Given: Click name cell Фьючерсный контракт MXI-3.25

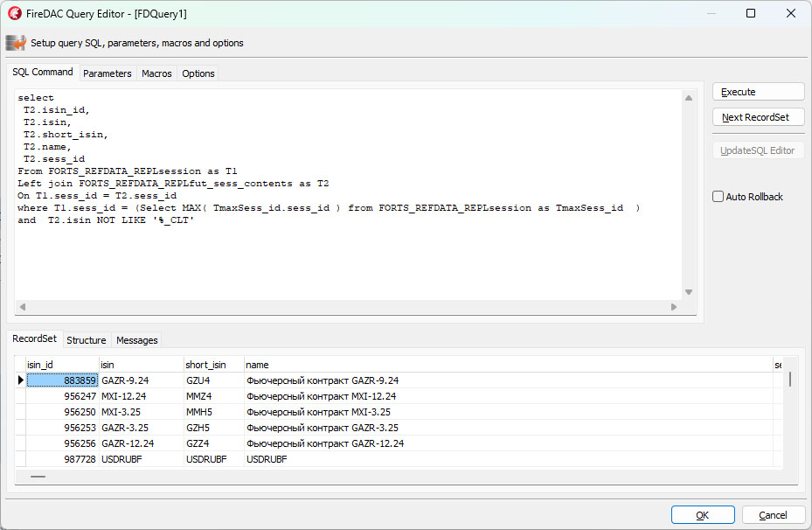Looking at the screenshot, I should pyautogui.click(x=508, y=412).
